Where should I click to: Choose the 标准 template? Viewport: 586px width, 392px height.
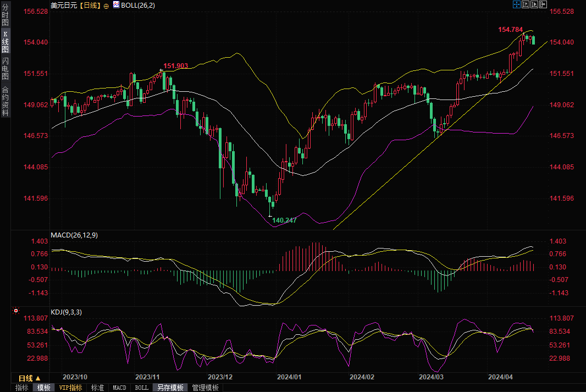(97, 388)
